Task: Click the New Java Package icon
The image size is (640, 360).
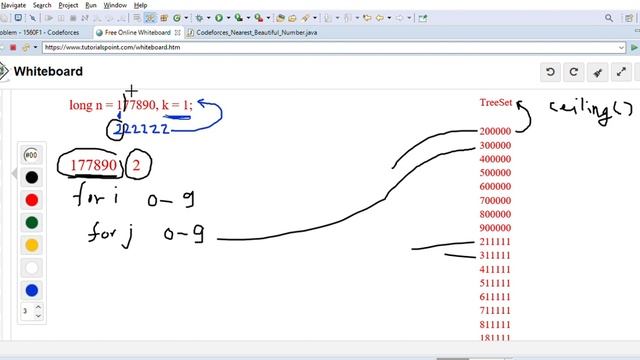Action: click(x=164, y=18)
